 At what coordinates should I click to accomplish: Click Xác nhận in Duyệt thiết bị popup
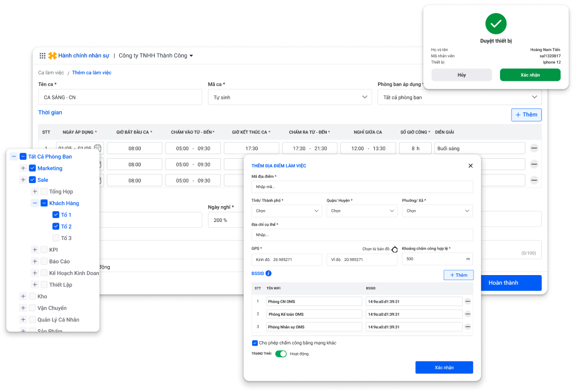pos(530,75)
